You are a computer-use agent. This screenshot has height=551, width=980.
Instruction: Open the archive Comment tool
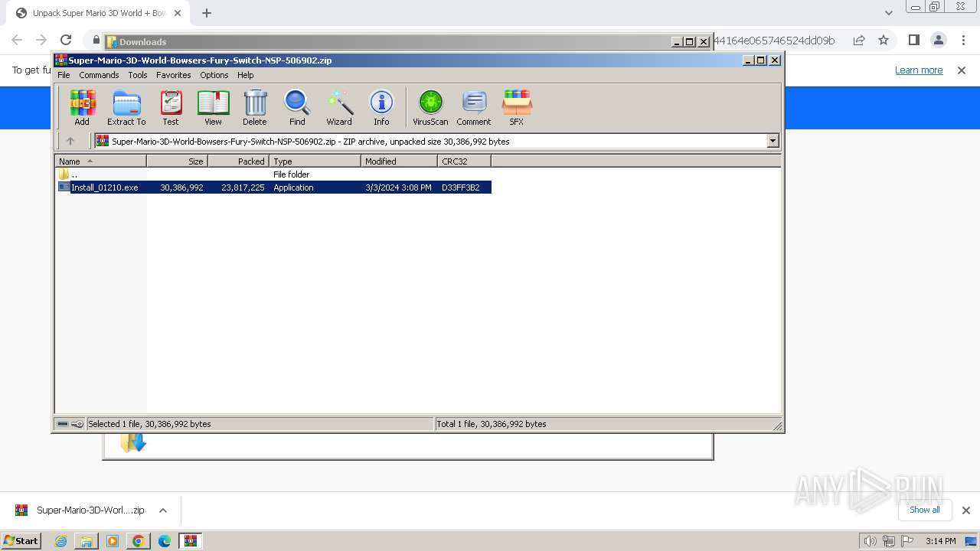[474, 107]
